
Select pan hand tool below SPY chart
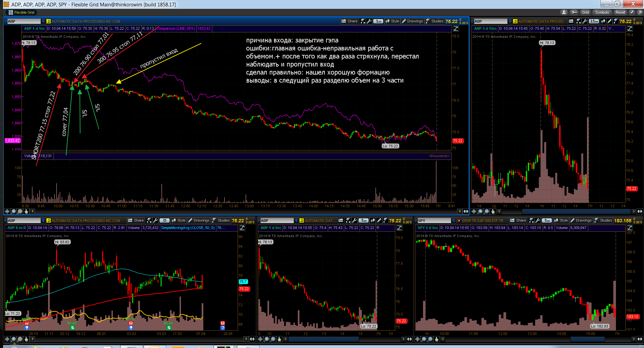click(436, 339)
